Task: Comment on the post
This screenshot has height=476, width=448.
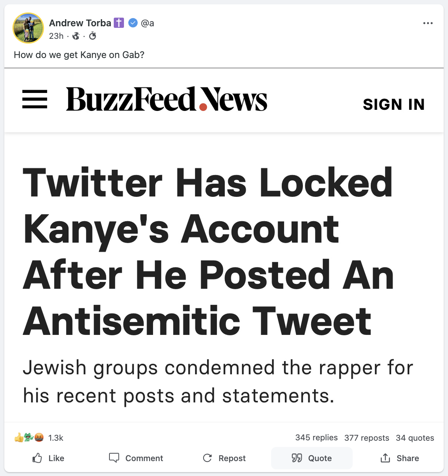Action: [136, 458]
